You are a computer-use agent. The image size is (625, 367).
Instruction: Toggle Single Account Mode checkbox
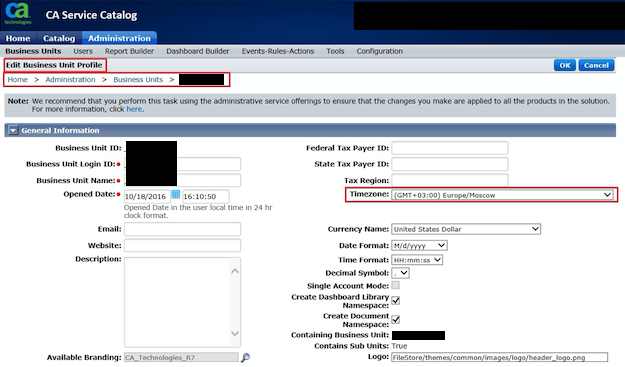click(x=395, y=285)
